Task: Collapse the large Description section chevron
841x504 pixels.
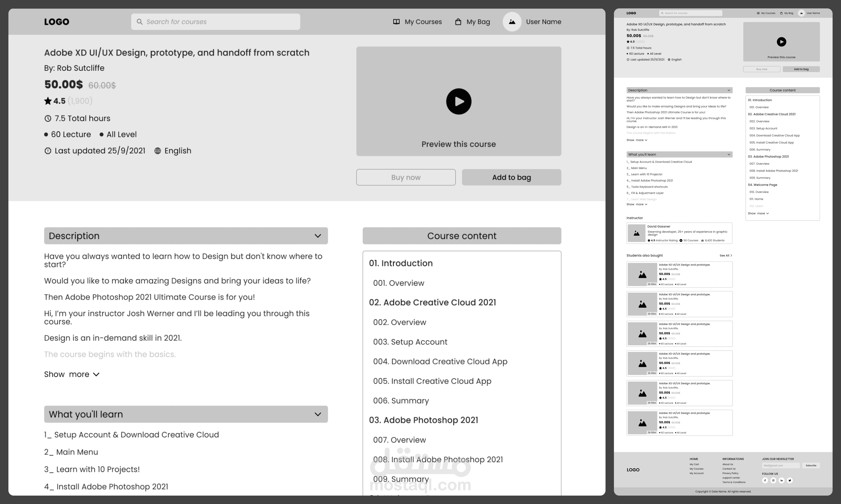Action: (x=317, y=236)
